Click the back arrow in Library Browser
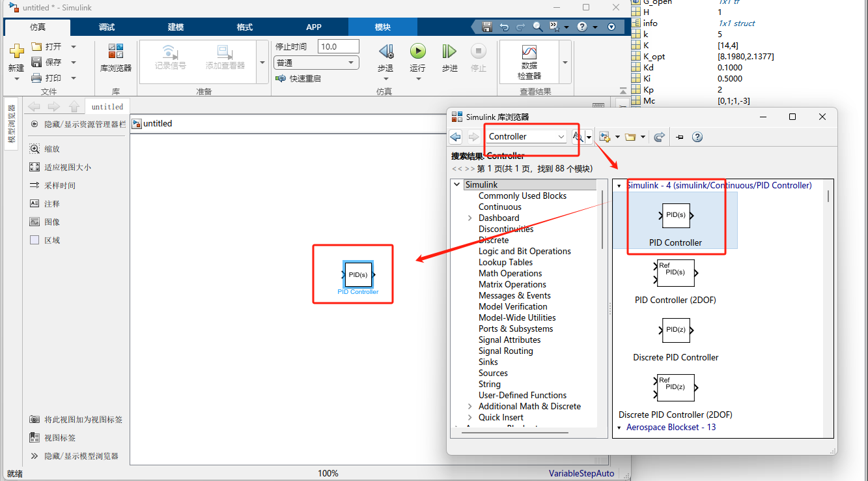The width and height of the screenshot is (868, 481). (x=456, y=137)
